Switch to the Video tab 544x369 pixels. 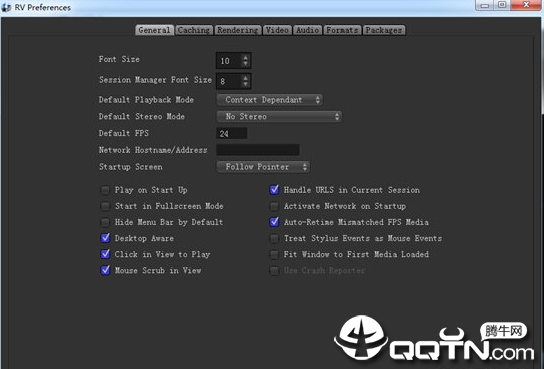pyautogui.click(x=277, y=30)
